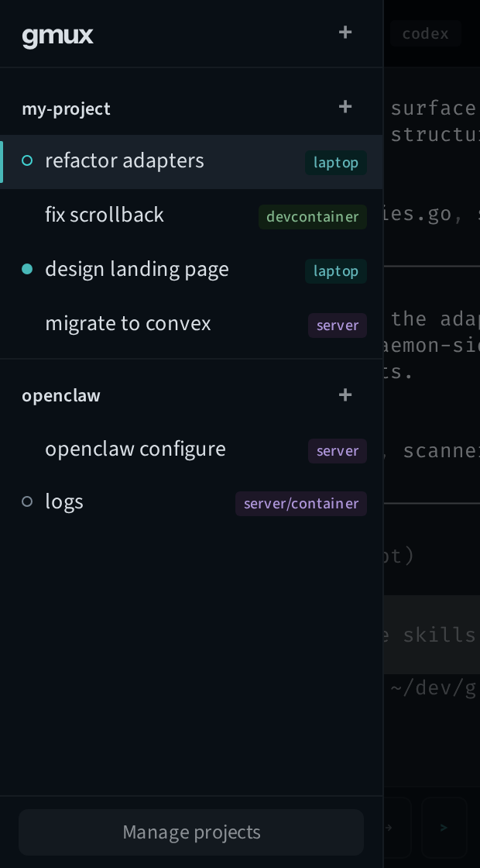Switch to the codex tab
Image resolution: width=480 pixels, height=868 pixels.
(x=425, y=33)
